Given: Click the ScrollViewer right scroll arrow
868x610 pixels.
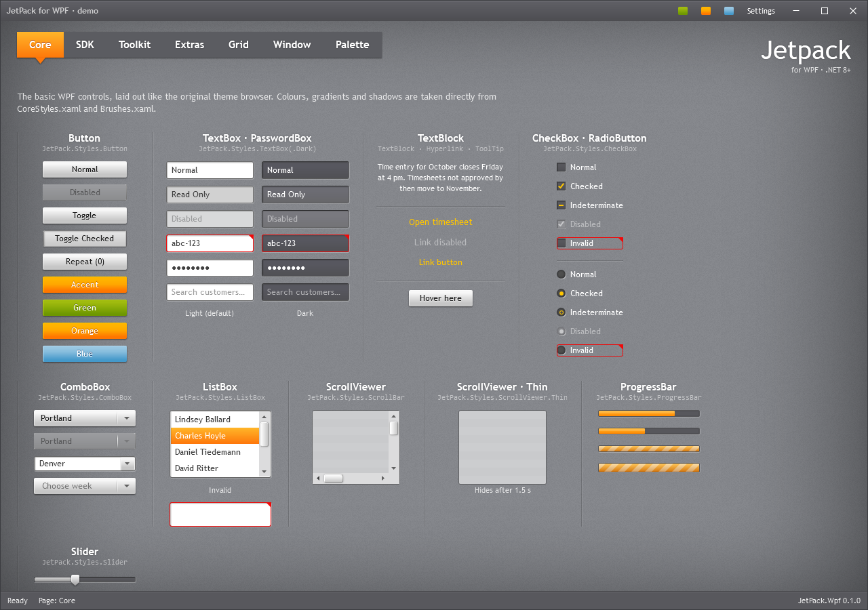Looking at the screenshot, I should pos(383,479).
